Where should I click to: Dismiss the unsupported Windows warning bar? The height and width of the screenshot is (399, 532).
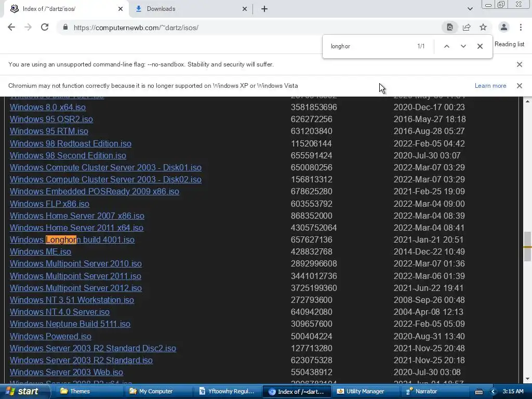(x=519, y=86)
